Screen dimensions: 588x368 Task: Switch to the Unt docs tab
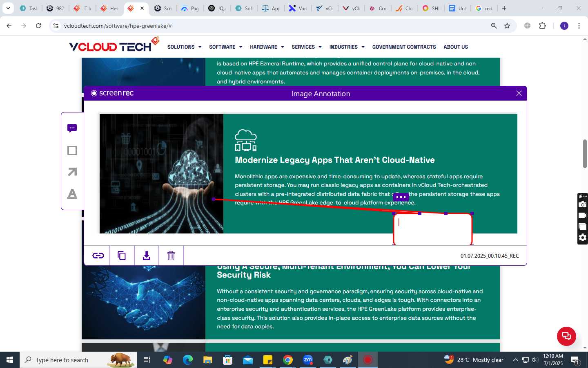click(x=457, y=8)
